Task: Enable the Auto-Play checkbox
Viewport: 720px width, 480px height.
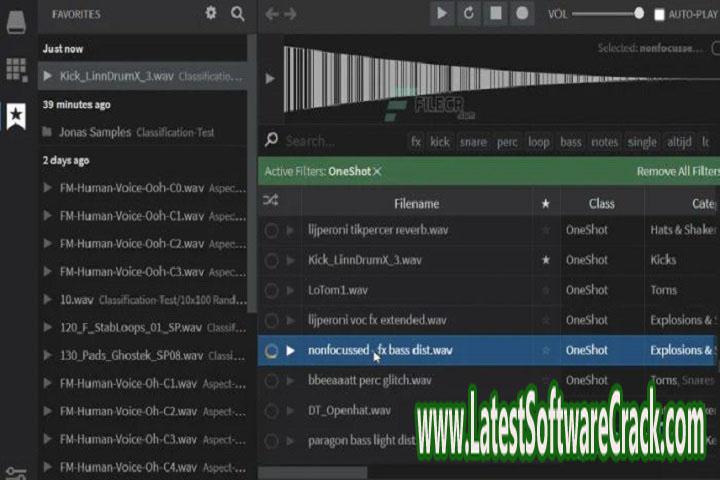Action: 659,14
